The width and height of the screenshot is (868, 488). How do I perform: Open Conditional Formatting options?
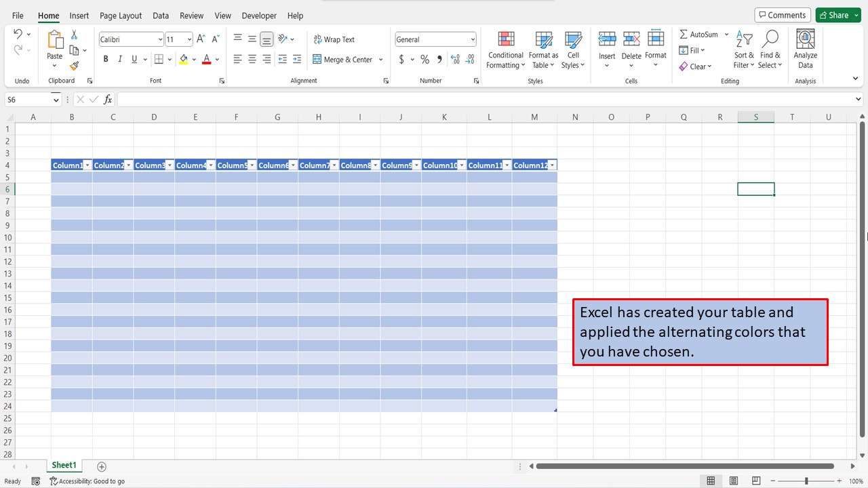(x=505, y=49)
